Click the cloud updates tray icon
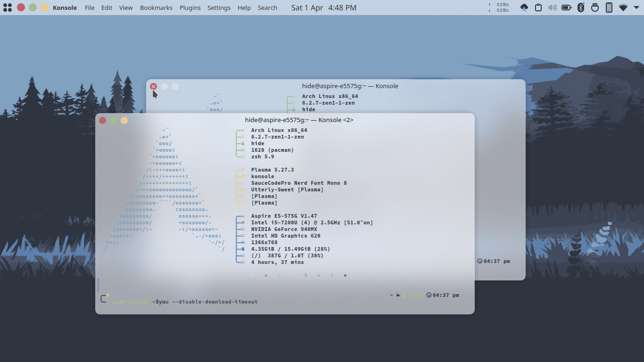This screenshot has height=362, width=644. (x=524, y=8)
